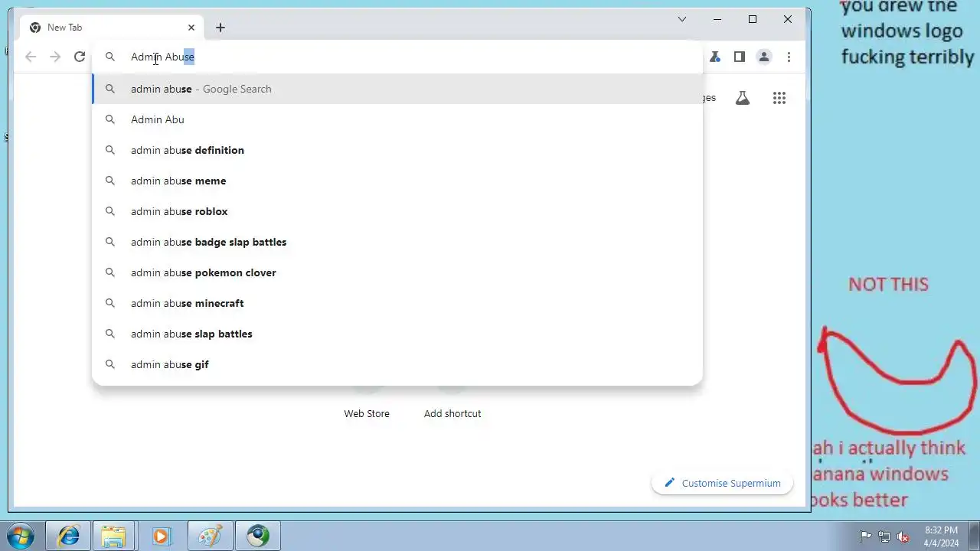980x551 pixels.
Task: Select the New Tab tab
Action: [112, 28]
